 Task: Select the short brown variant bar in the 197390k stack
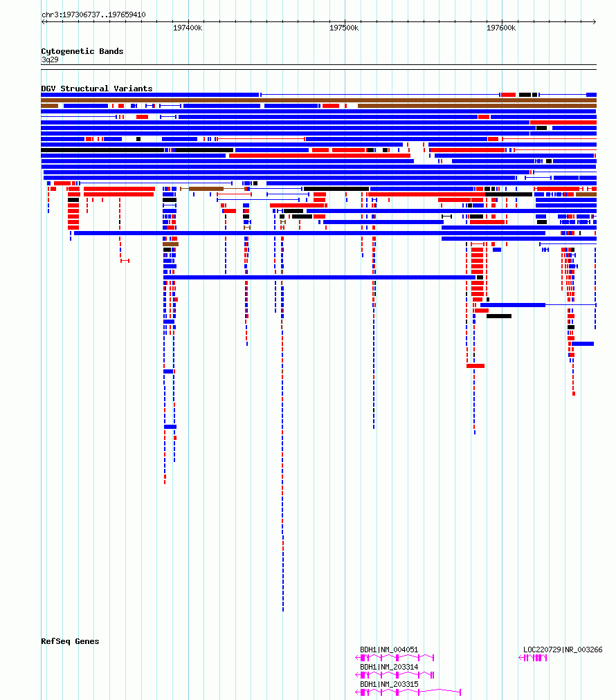tap(171, 244)
